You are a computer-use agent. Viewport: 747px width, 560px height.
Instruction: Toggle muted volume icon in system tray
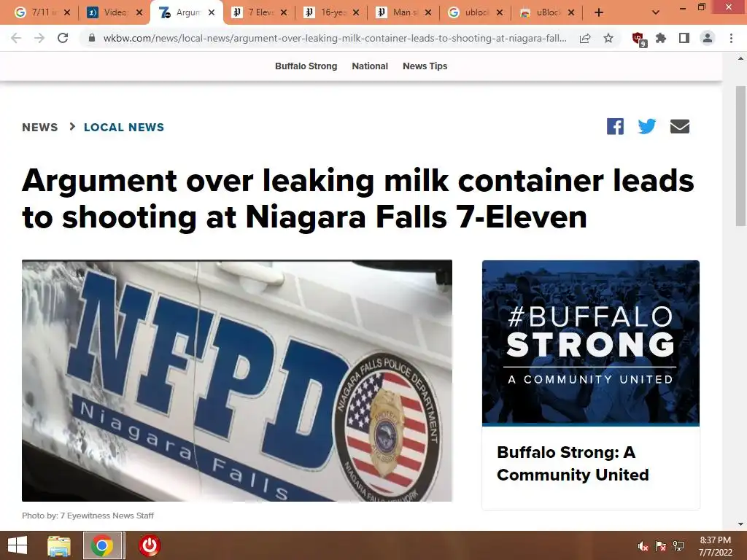[643, 546]
